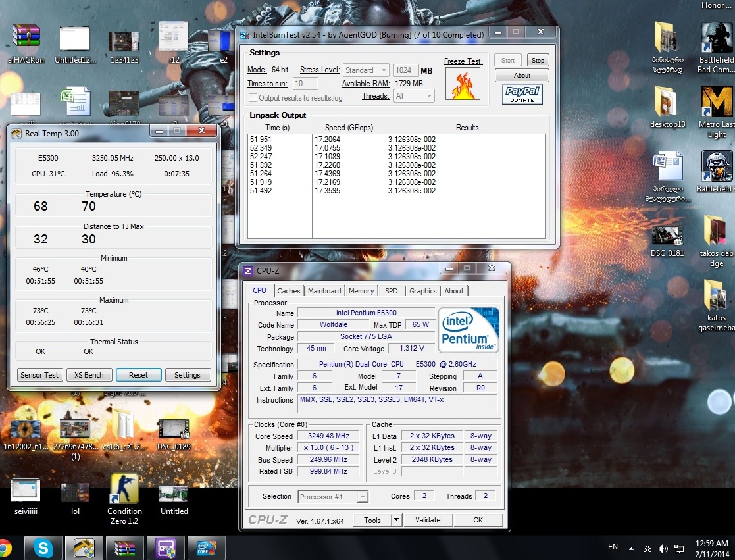This screenshot has width=735, height=560.
Task: Toggle Output results to results.log checkbox
Action: pyautogui.click(x=253, y=98)
